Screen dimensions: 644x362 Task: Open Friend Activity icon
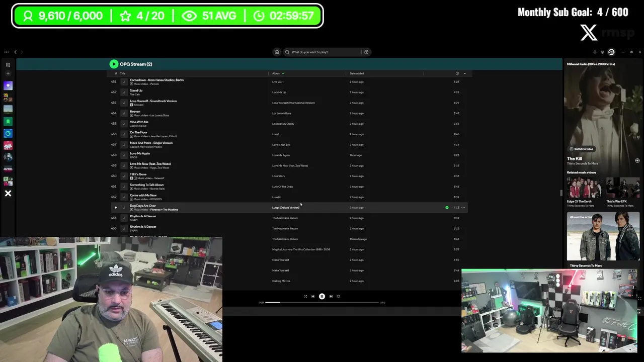(602, 52)
